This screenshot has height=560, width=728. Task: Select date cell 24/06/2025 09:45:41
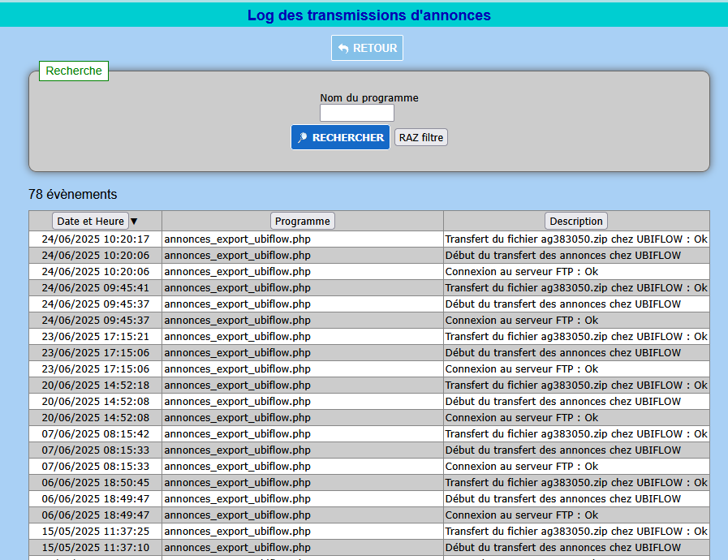click(96, 288)
